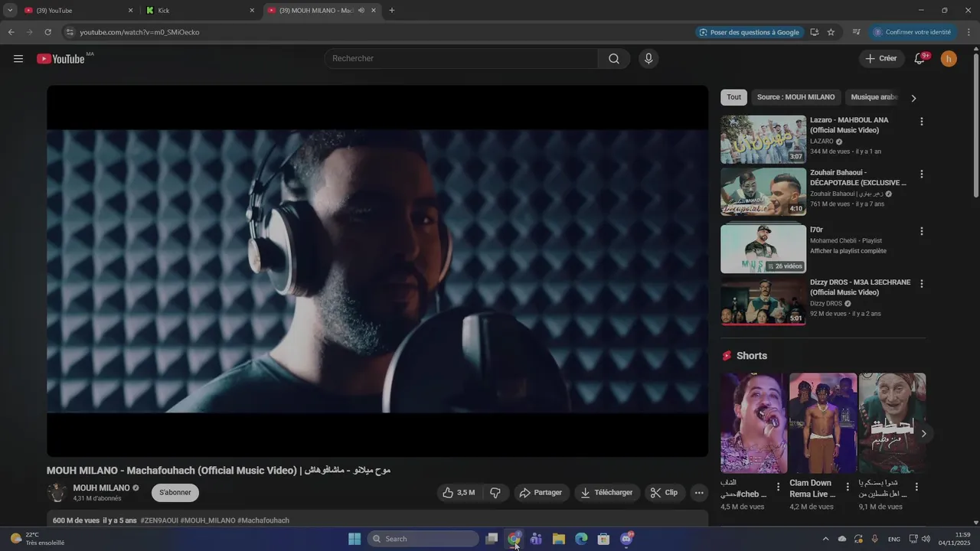
Task: Expand the video description box
Action: point(377,520)
